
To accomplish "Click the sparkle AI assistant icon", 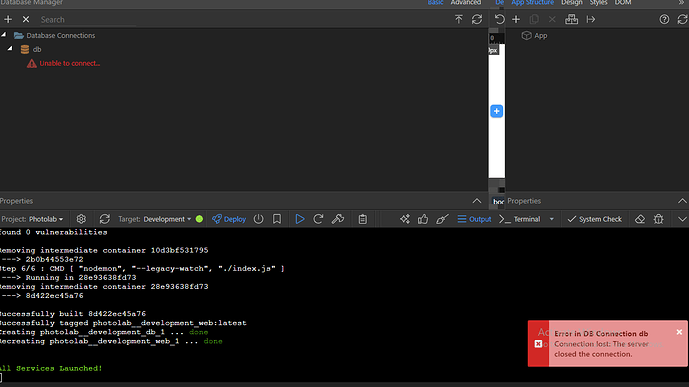I will click(405, 219).
